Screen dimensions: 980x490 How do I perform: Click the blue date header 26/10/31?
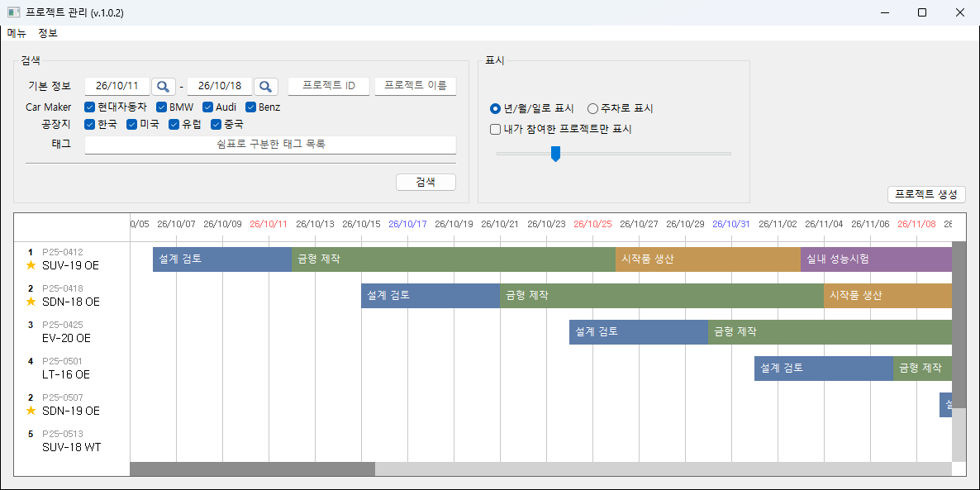point(731,224)
